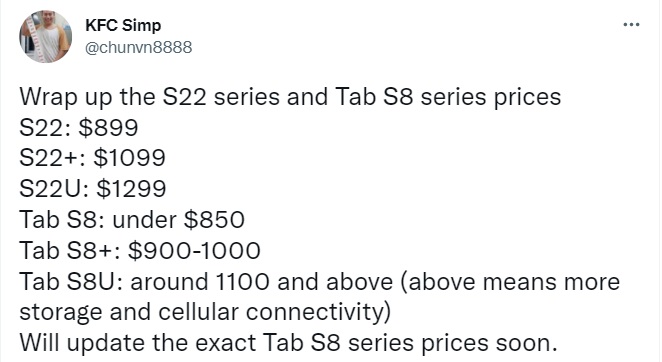Viewport: 662px width, 362px height.
Task: Click the $1299 price text
Action: [131, 189]
